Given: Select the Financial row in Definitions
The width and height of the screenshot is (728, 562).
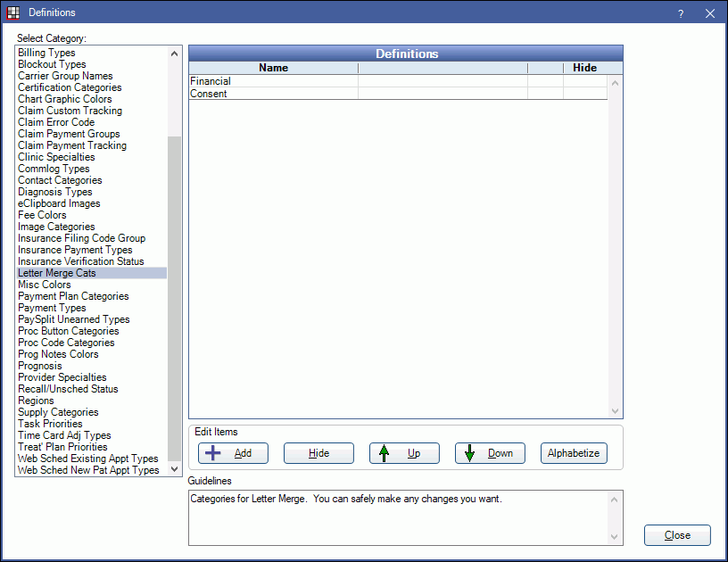Looking at the screenshot, I should [398, 81].
